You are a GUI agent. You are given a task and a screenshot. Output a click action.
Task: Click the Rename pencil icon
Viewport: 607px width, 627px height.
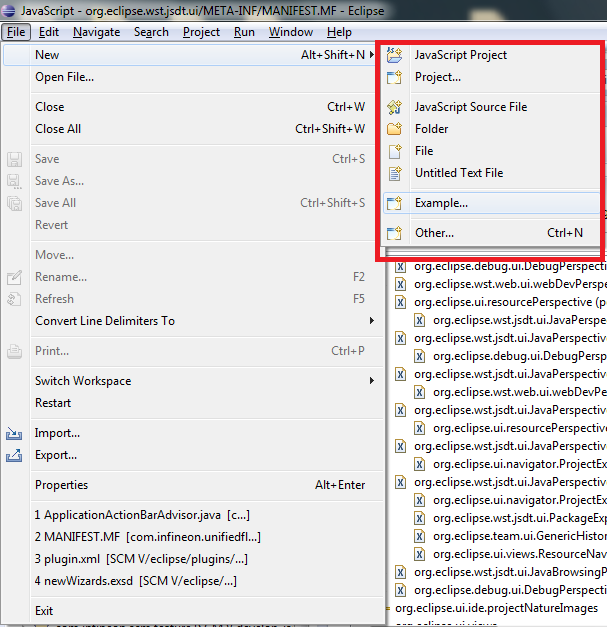click(x=14, y=277)
